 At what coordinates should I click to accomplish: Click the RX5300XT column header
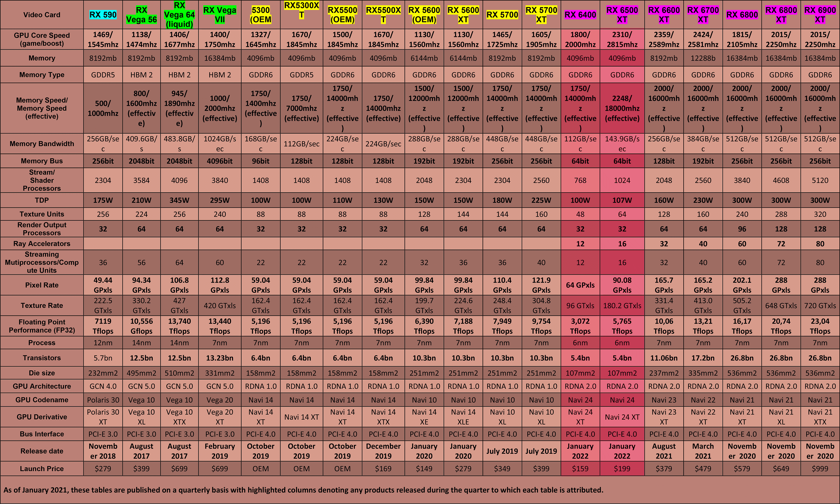302,15
